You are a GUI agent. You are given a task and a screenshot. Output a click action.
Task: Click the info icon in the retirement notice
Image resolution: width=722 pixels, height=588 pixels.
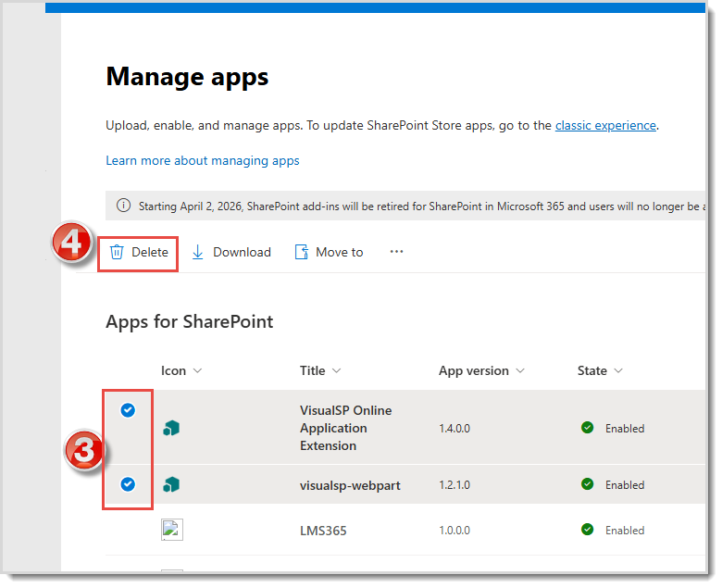pos(123,206)
